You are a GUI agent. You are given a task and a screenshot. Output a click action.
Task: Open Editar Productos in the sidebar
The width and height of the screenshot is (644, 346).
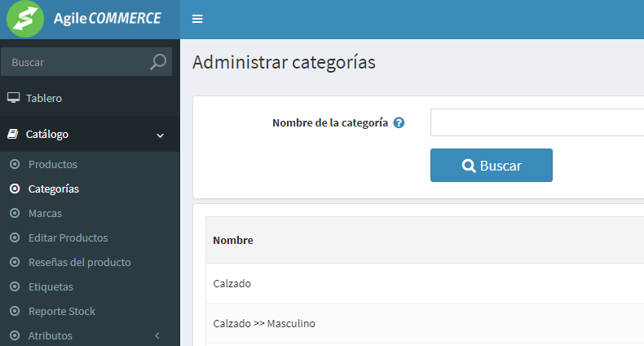[x=68, y=237]
